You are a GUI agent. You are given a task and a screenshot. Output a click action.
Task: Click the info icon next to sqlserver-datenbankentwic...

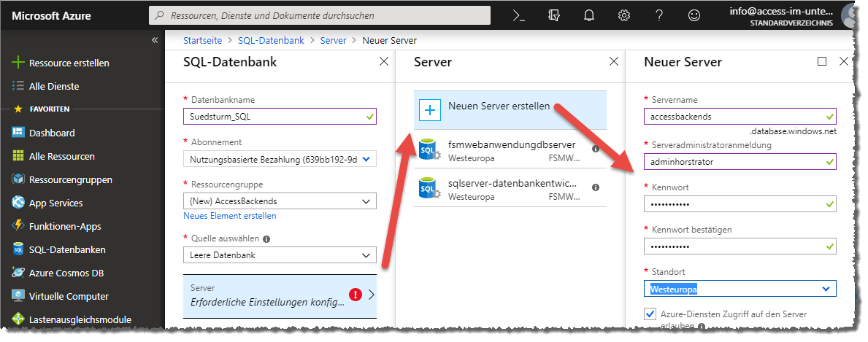[x=596, y=187]
